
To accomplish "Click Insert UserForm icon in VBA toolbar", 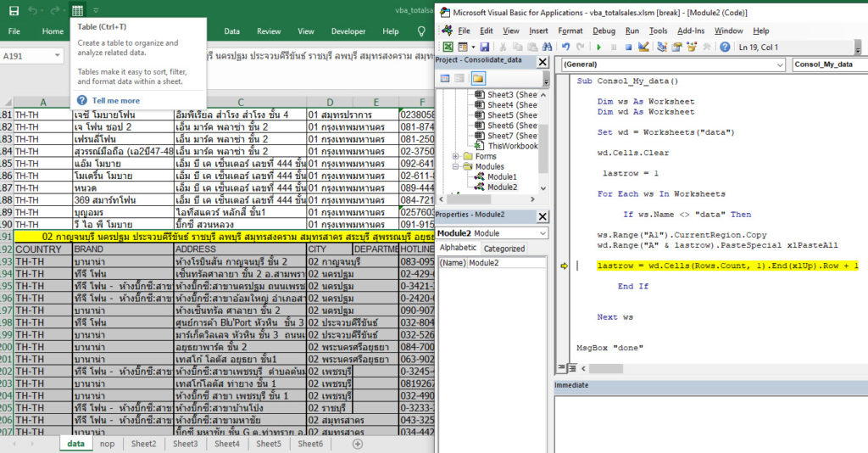I will (x=462, y=47).
